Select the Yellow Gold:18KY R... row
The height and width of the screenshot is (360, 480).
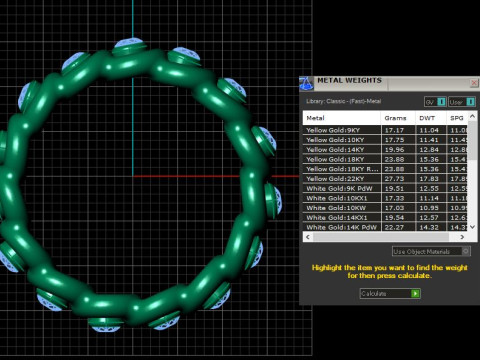point(385,169)
